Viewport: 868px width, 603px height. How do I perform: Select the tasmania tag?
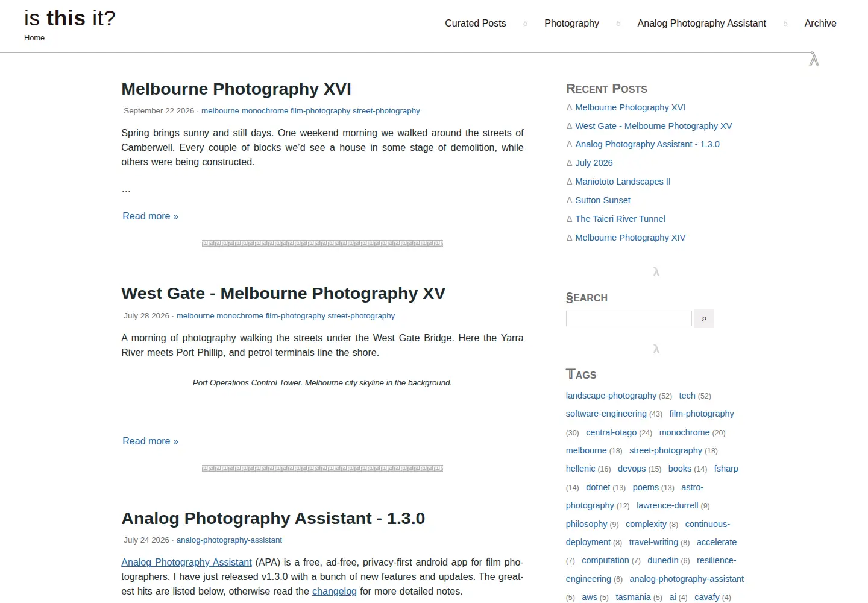(x=633, y=597)
